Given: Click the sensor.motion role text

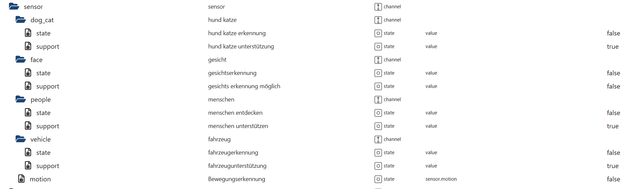Looking at the screenshot, I should pyautogui.click(x=441, y=179).
